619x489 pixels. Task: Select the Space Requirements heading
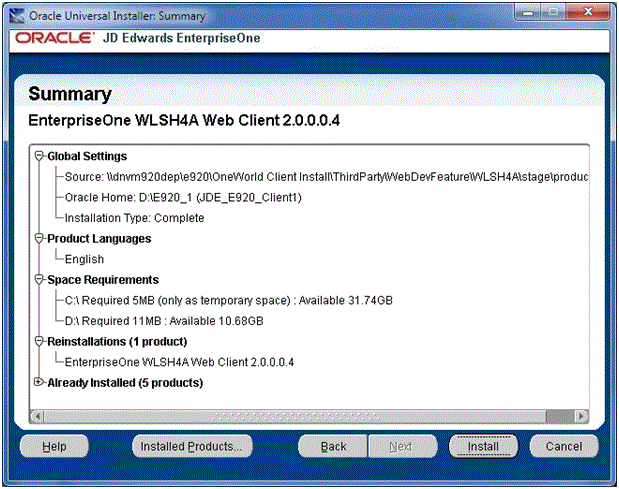point(103,280)
